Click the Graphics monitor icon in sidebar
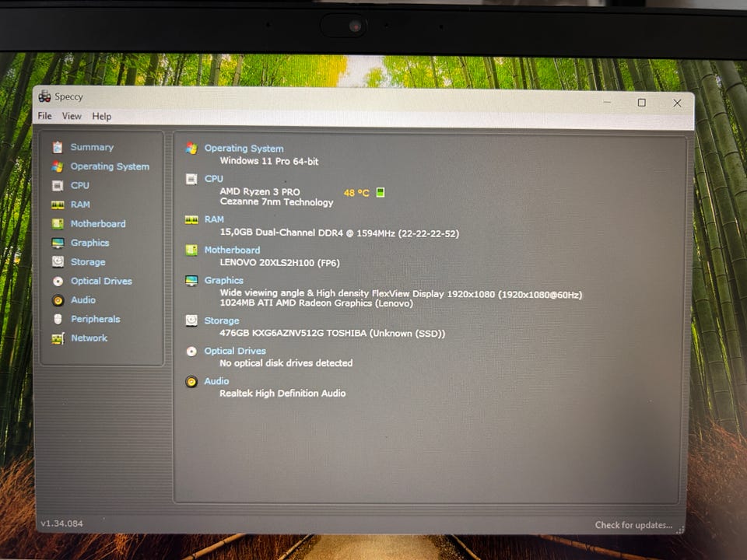This screenshot has width=747, height=560. coord(58,243)
